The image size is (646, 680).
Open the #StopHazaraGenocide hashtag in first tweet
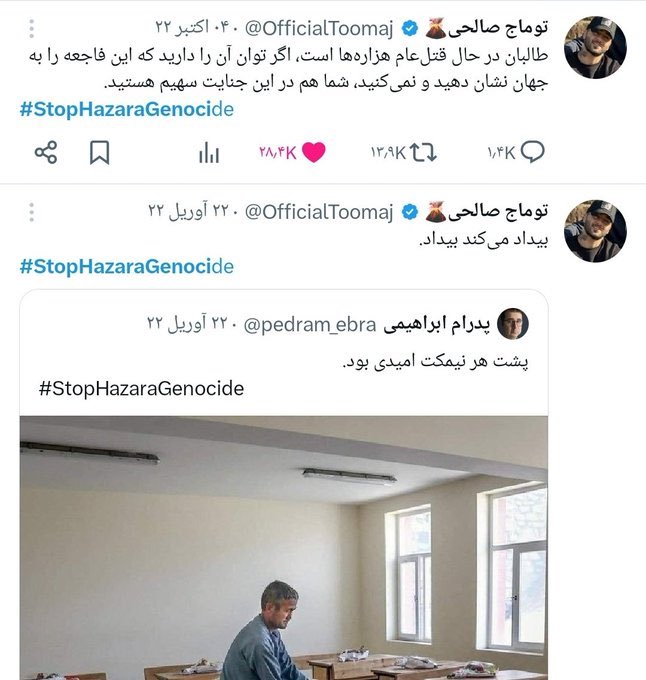pyautogui.click(x=127, y=109)
